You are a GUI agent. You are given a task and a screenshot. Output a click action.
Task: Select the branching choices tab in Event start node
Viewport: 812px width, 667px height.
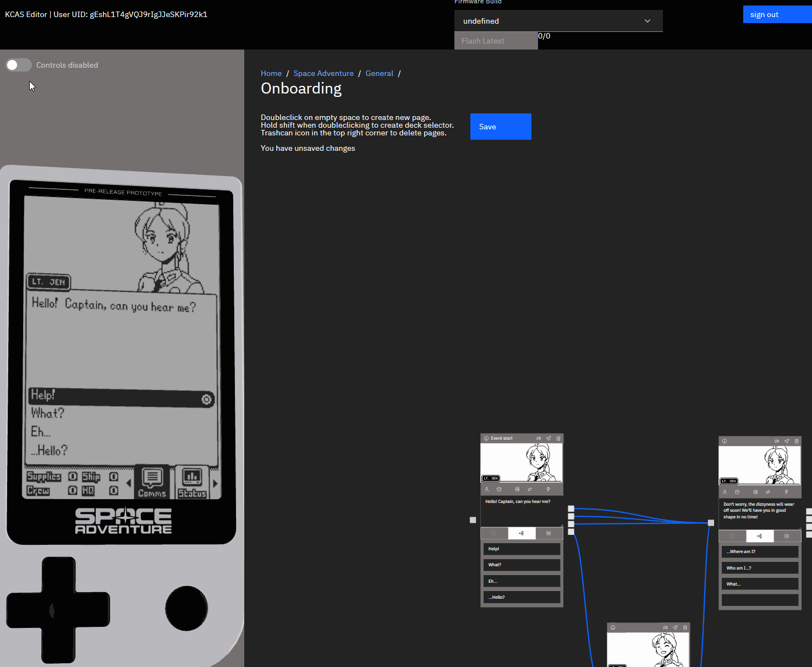pos(522,533)
